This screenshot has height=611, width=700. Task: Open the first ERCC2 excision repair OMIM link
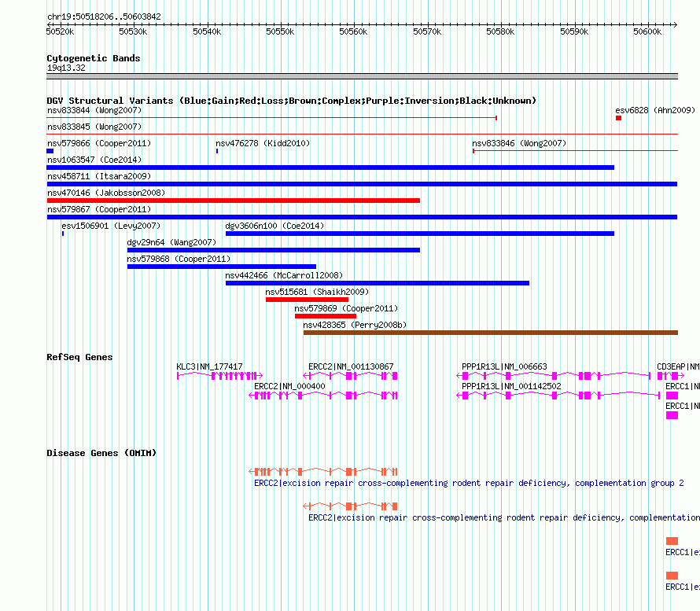[x=469, y=483]
